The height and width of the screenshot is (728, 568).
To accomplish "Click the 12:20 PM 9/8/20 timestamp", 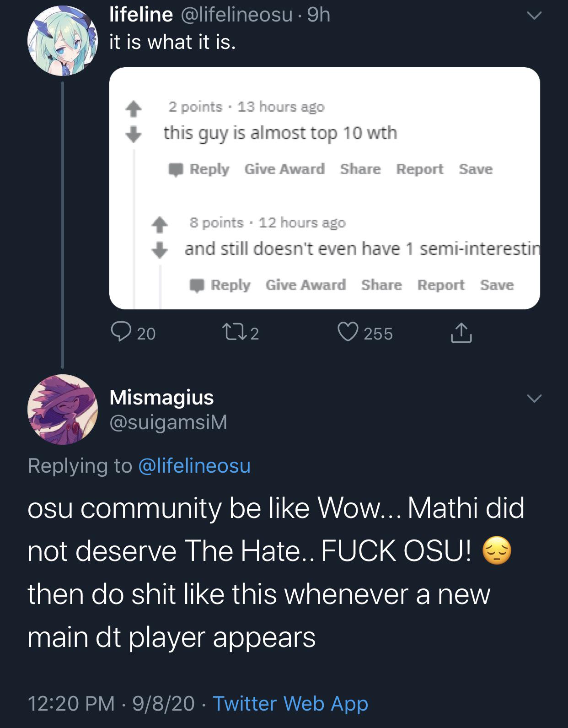I will click(111, 703).
